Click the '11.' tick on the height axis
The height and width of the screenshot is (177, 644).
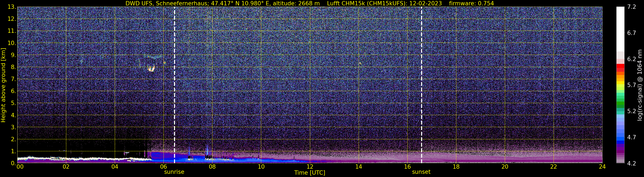click(12, 31)
